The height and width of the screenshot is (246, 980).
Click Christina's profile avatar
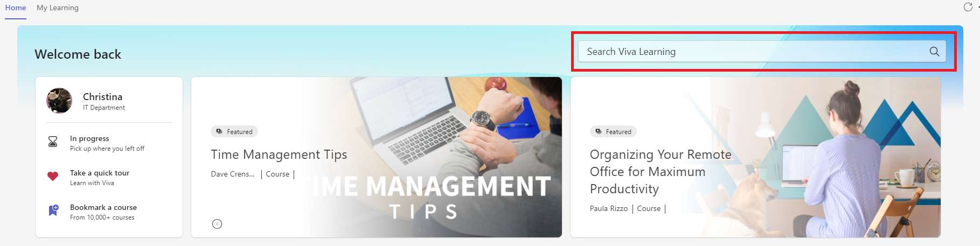click(x=59, y=101)
